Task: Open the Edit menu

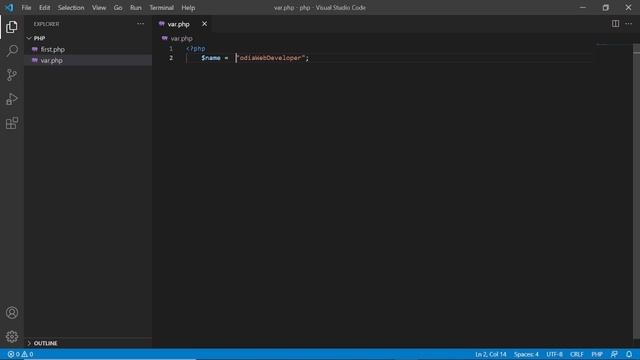Action: (44, 8)
